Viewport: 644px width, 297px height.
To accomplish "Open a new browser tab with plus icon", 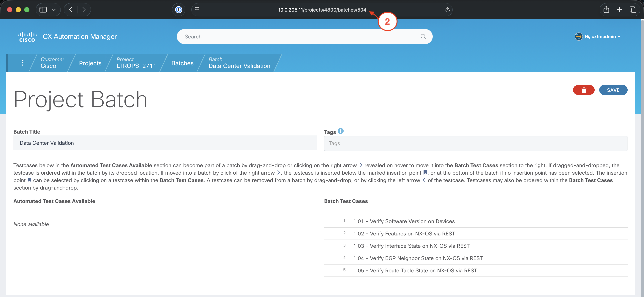I will pyautogui.click(x=619, y=10).
